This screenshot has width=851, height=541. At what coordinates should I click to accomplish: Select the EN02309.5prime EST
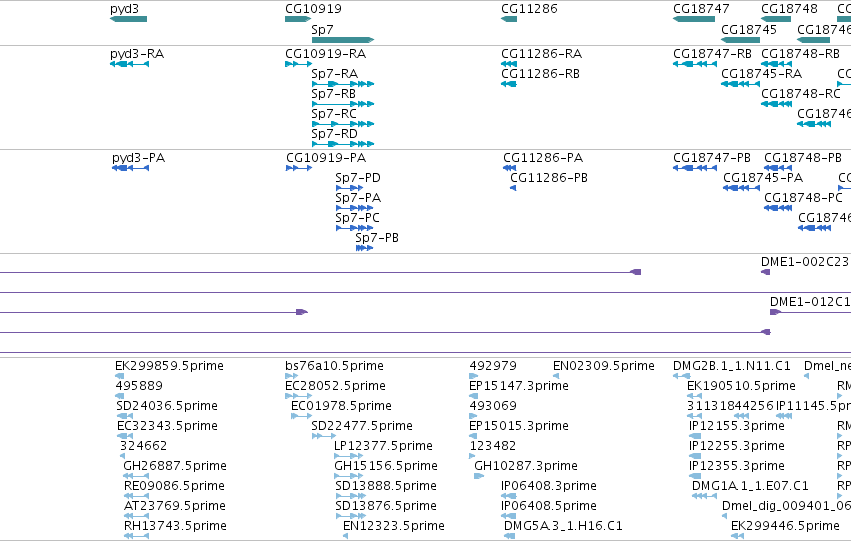(x=556, y=376)
